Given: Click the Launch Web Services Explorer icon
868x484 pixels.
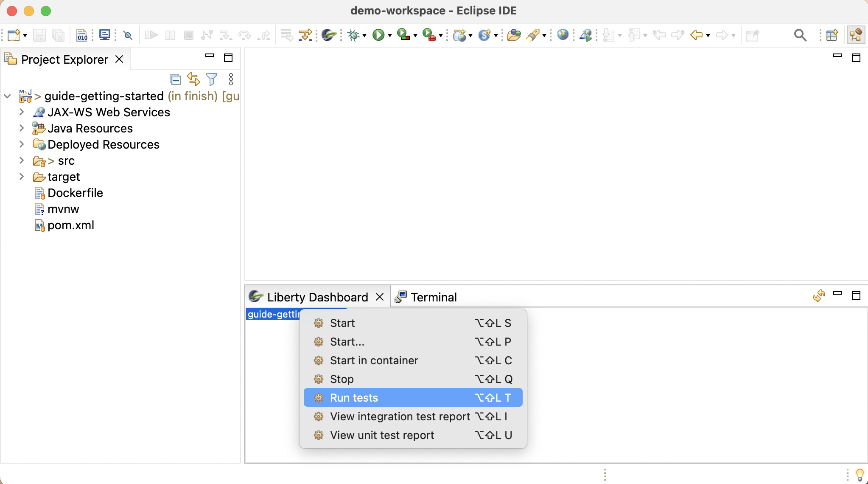Looking at the screenshot, I should coord(586,35).
